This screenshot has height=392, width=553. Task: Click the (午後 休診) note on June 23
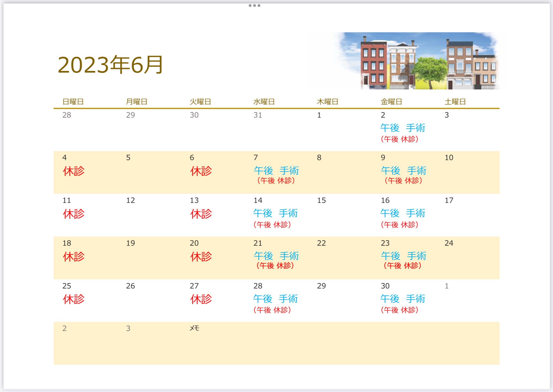[x=402, y=266]
